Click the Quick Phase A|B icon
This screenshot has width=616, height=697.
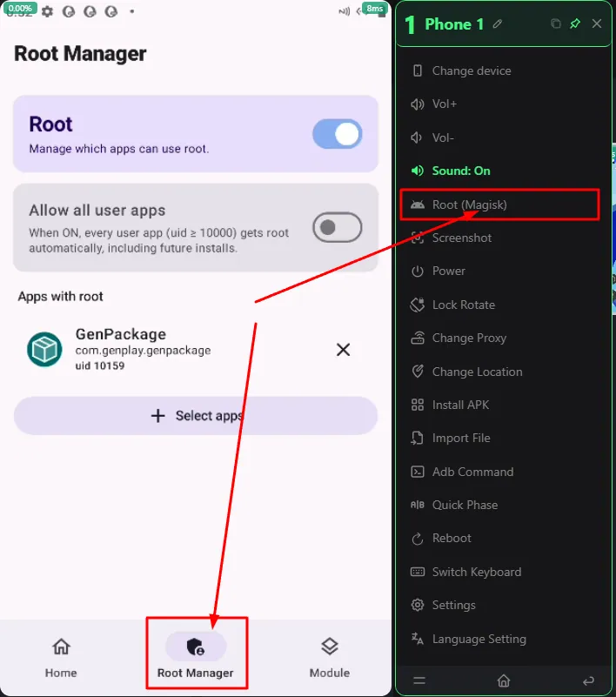click(x=418, y=505)
